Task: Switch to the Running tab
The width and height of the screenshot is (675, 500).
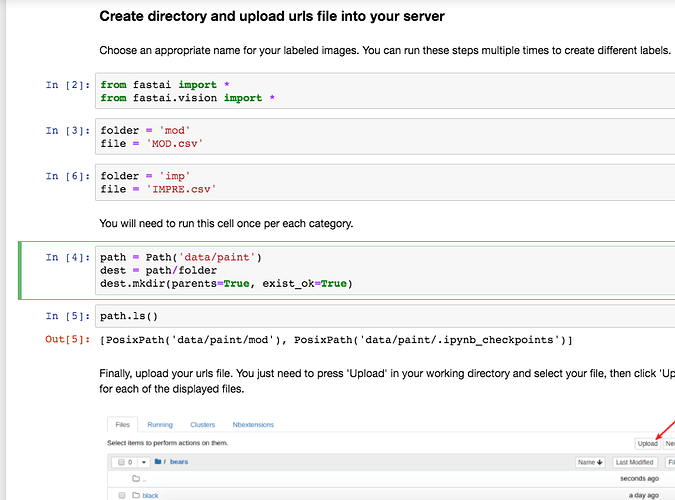Action: [x=160, y=425]
